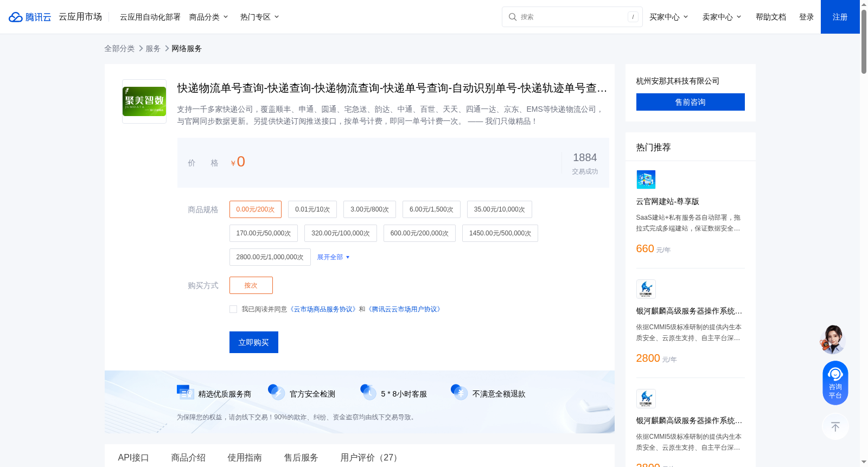The width and height of the screenshot is (868, 467).
Task: Expand the 热门专区 dropdown
Action: pyautogui.click(x=260, y=17)
